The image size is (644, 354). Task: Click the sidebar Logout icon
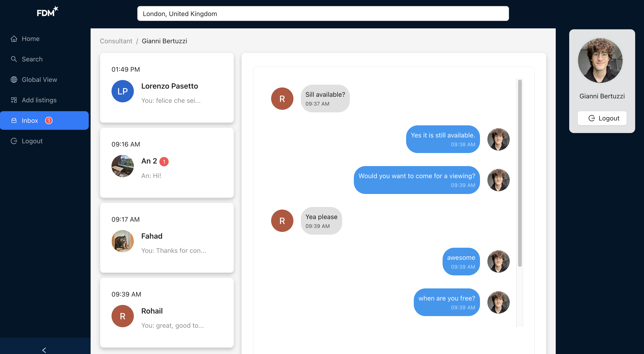click(14, 141)
